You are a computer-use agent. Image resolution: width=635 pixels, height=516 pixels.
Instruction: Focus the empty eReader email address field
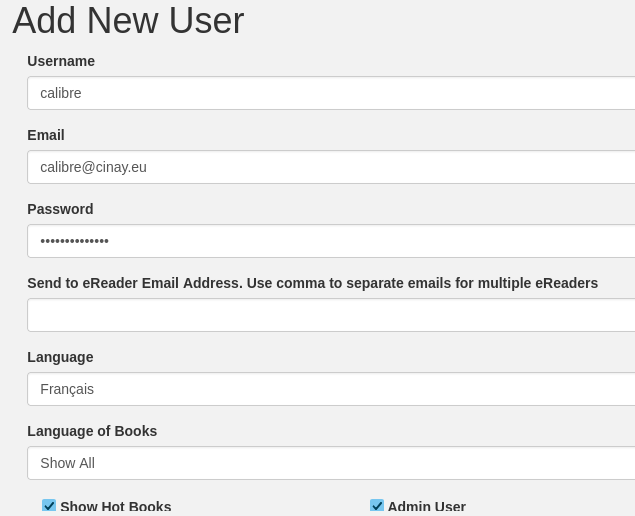(330, 315)
